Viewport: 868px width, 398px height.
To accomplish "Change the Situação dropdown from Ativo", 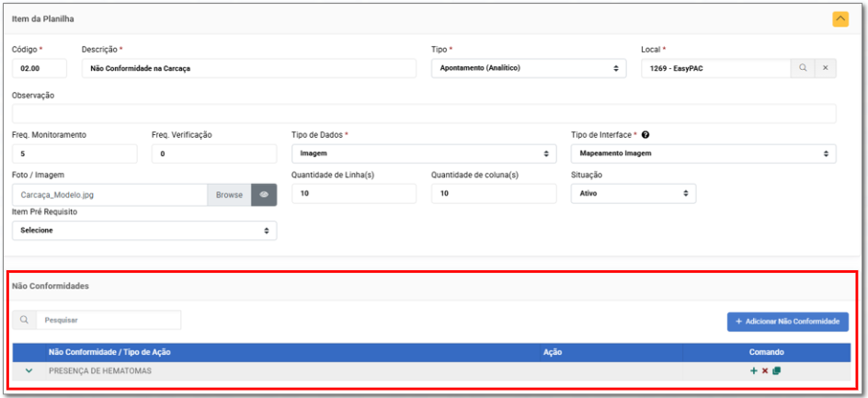I will (x=633, y=194).
